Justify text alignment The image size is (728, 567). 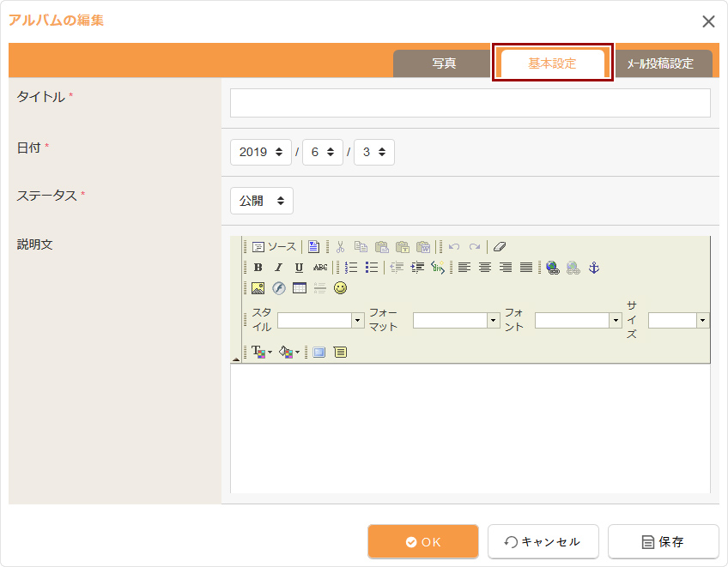[x=526, y=268]
